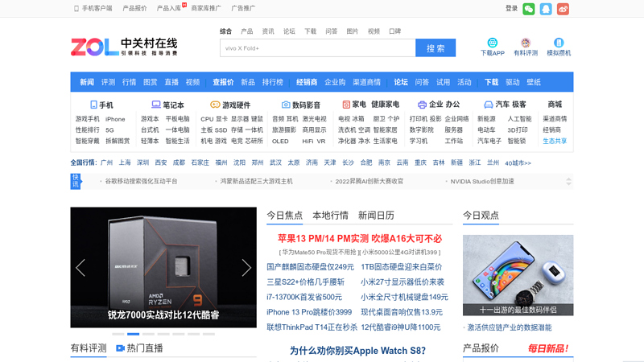Click the news ticker up/down arrows
The width and height of the screenshot is (644, 362).
[x=568, y=182]
